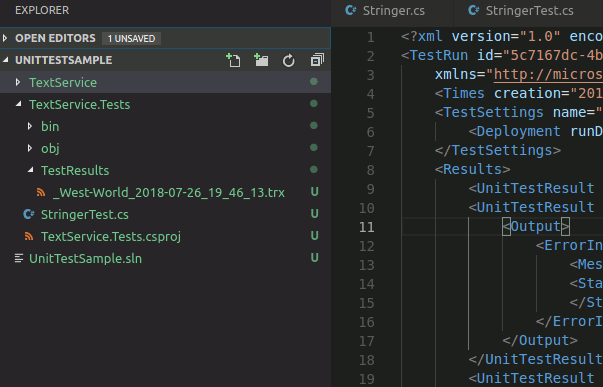Click line number 8 in the gutter
The height and width of the screenshot is (387, 603).
[x=370, y=170]
